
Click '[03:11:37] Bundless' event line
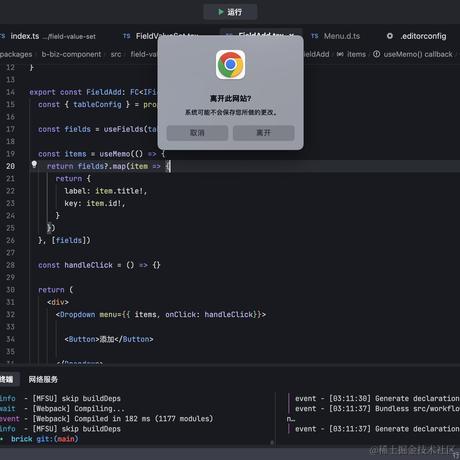click(377, 408)
